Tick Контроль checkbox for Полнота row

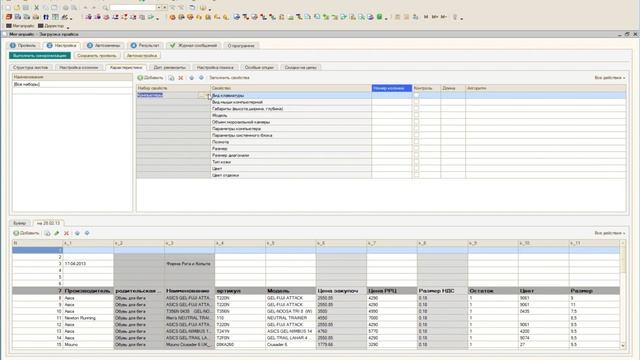pos(416,142)
